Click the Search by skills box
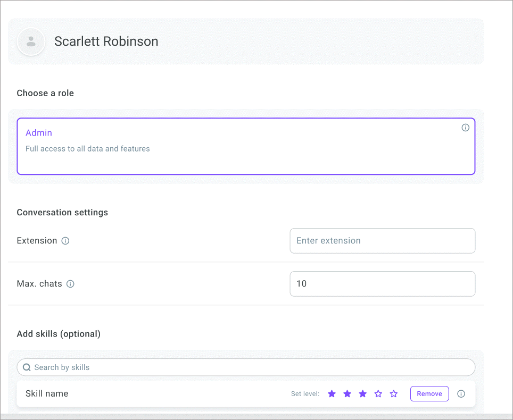This screenshot has height=420, width=513. pos(250,367)
